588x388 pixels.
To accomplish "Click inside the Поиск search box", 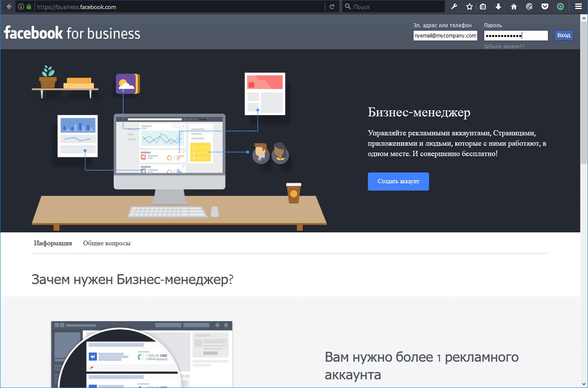I will pos(392,6).
